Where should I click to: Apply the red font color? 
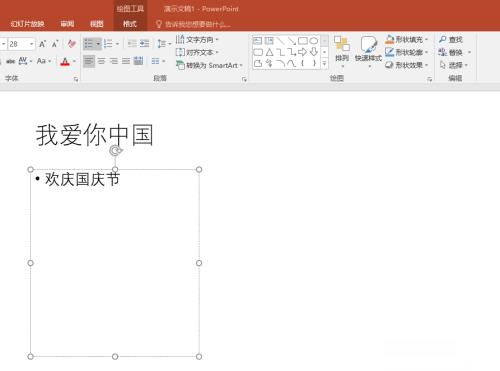click(x=65, y=61)
